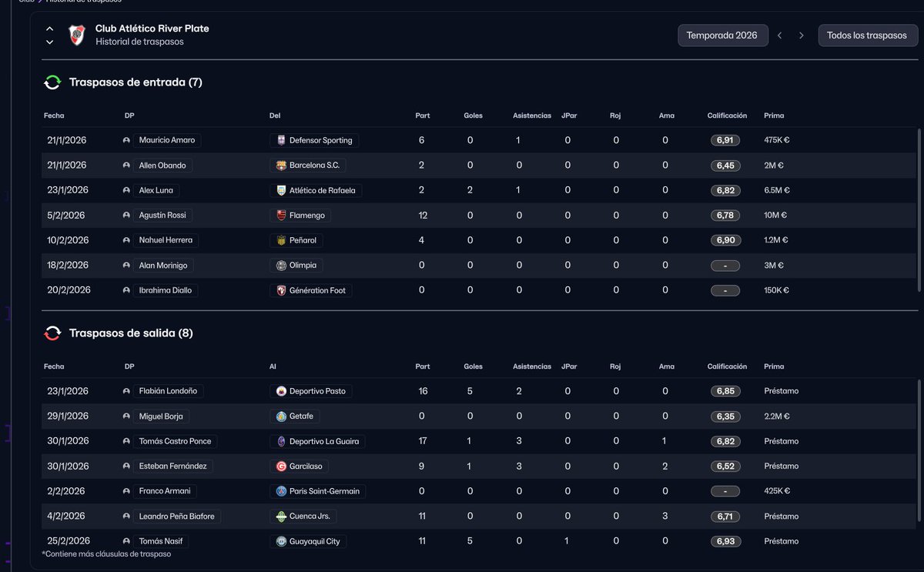This screenshot has width=924, height=572.
Task: Open Ibrahima Diallo player profile
Action: click(x=166, y=290)
